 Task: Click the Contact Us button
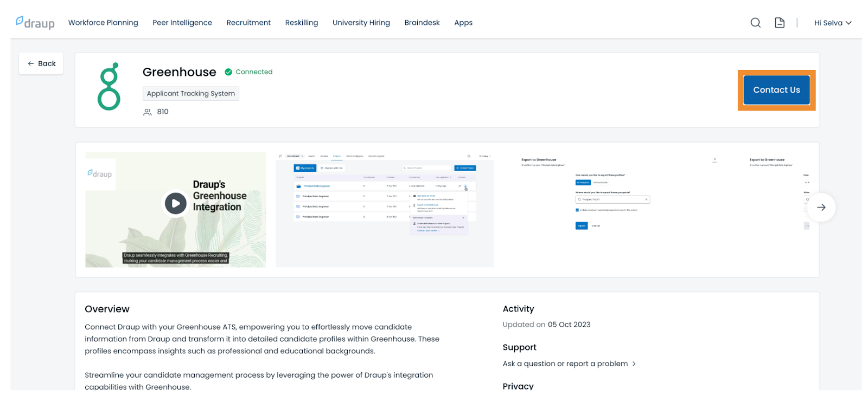coord(776,90)
